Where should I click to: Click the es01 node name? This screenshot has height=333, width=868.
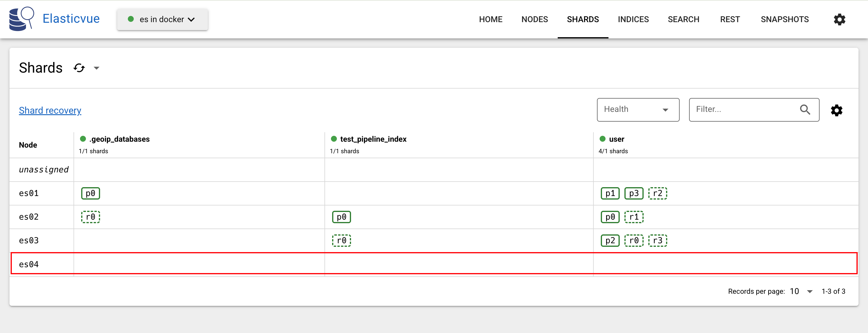click(29, 193)
